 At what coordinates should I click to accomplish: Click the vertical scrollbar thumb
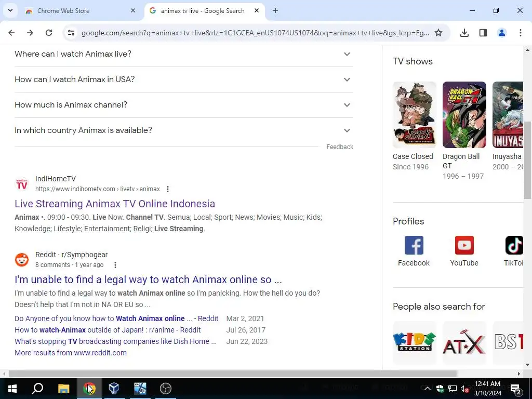point(527,160)
